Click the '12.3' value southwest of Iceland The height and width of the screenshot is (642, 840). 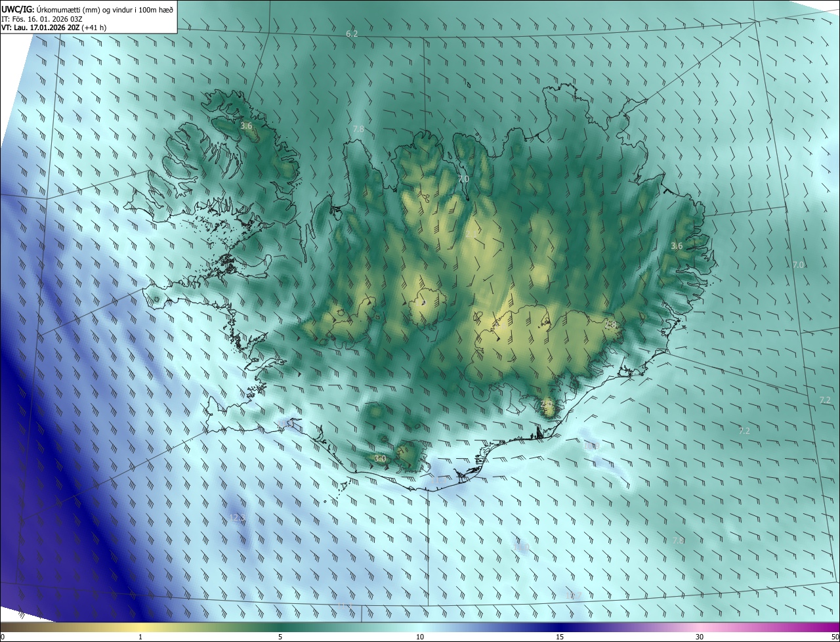238,518
